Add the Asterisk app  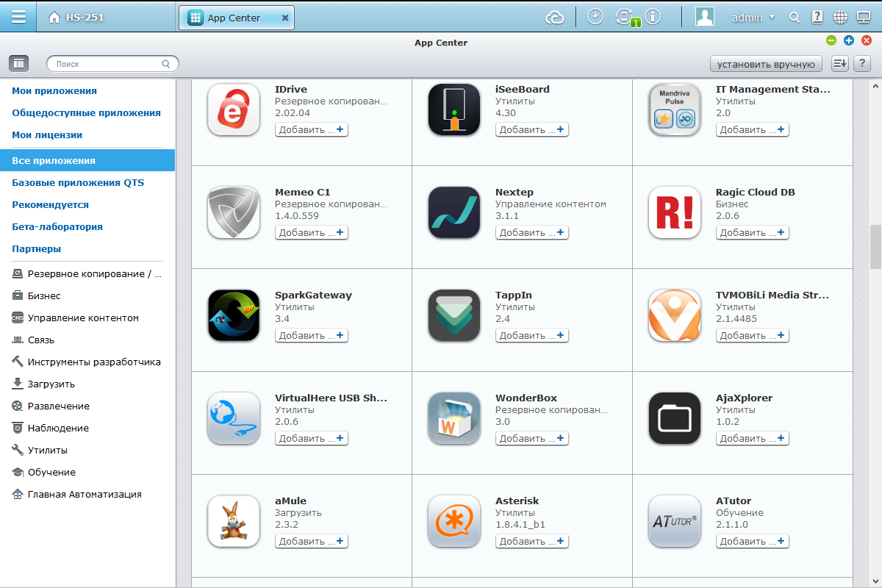click(x=532, y=541)
